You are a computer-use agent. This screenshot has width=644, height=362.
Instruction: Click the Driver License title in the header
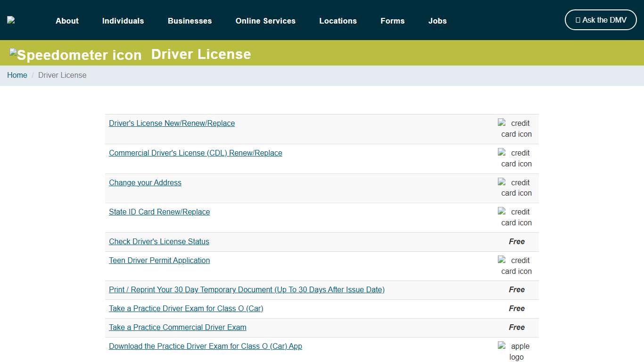coord(201,54)
